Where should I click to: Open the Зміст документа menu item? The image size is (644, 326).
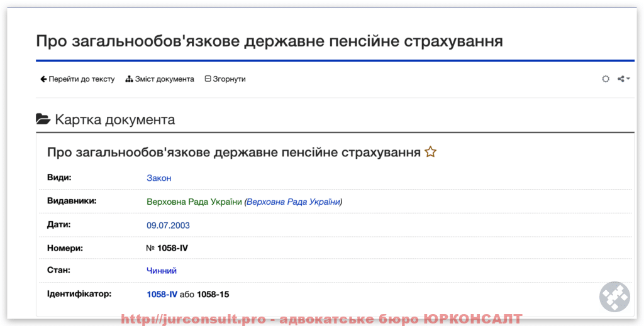coord(164,79)
